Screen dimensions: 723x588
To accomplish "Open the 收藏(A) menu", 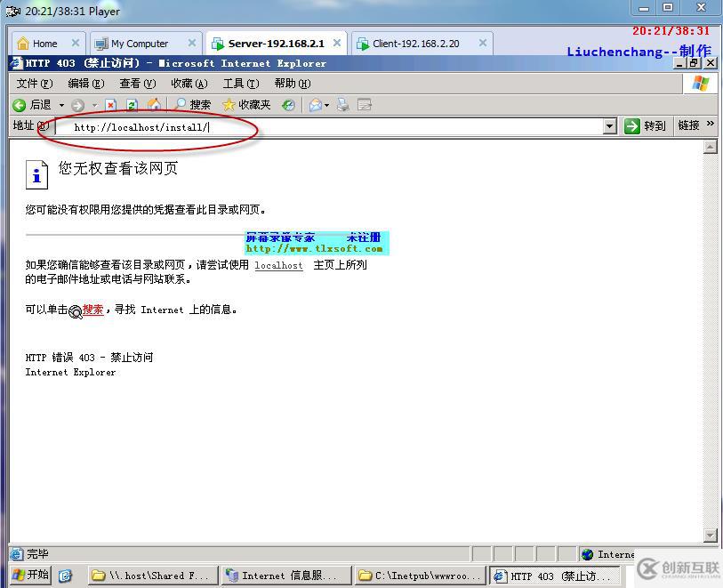I will 189,84.
